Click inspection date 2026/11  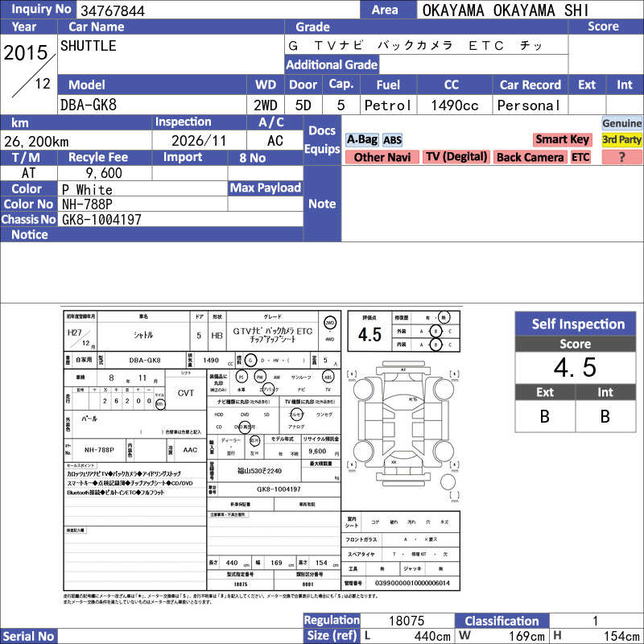(x=199, y=141)
